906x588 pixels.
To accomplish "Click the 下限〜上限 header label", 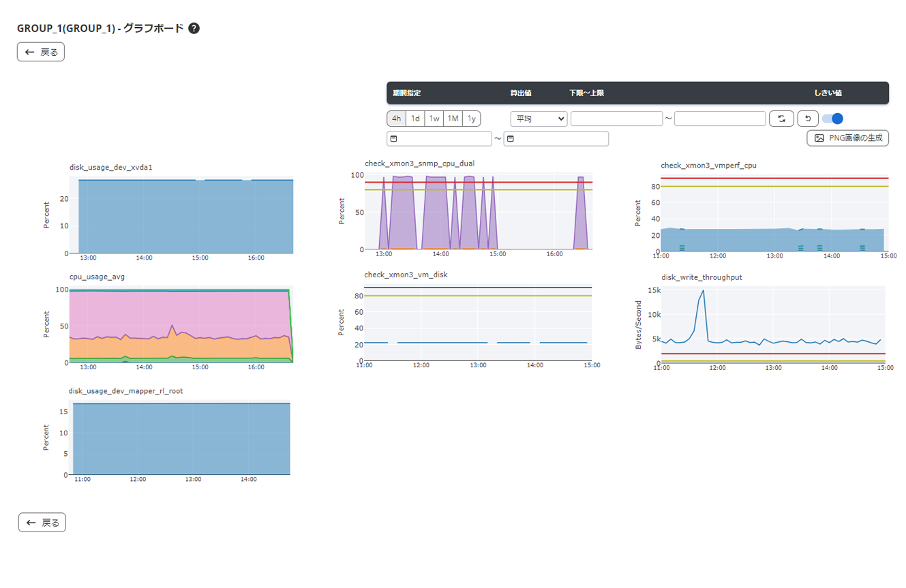I will (x=587, y=93).
